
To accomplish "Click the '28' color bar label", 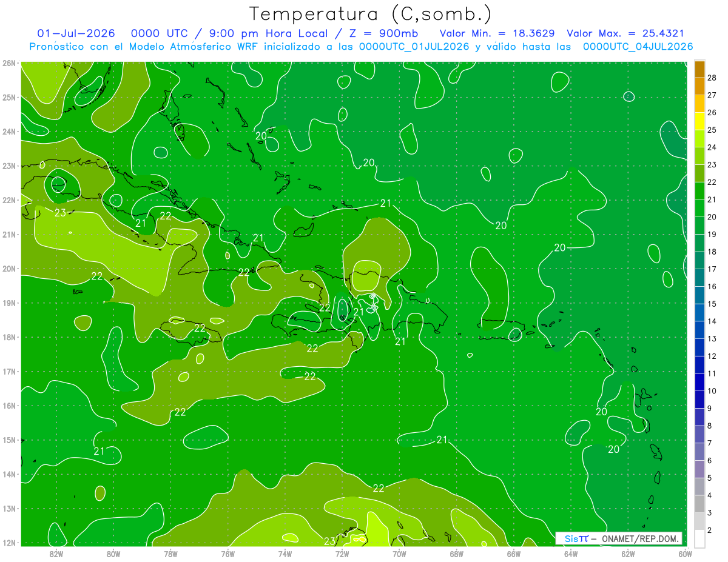I will pos(712,78).
